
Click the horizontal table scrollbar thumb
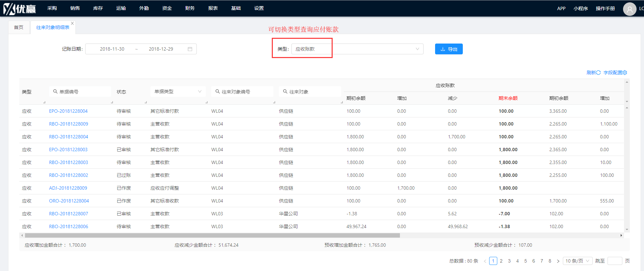point(212,235)
